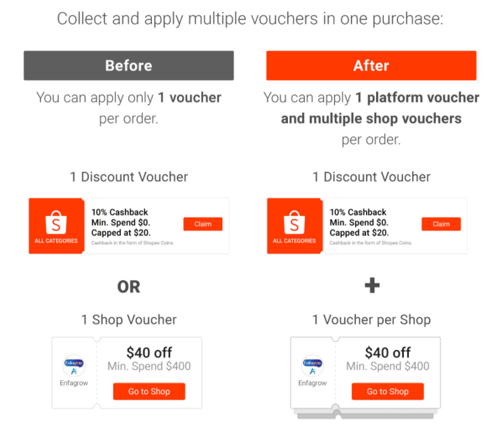Click the Enfagrow logo in Before shop voucher

pos(74,366)
